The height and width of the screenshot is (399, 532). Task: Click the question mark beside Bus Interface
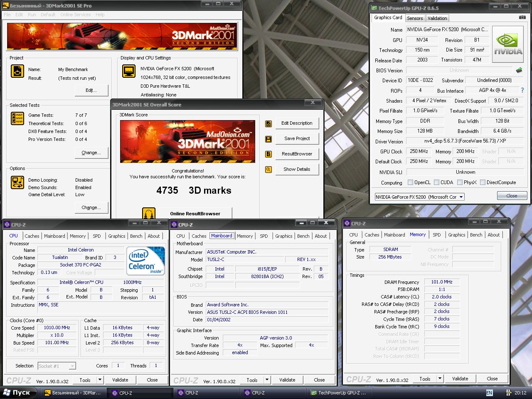click(522, 90)
